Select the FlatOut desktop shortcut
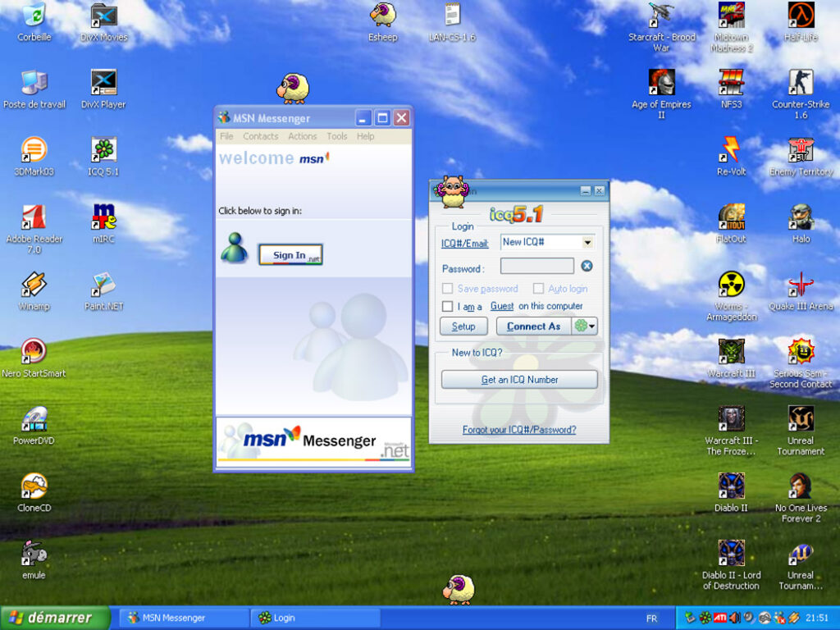This screenshot has height=630, width=840. pyautogui.click(x=731, y=224)
